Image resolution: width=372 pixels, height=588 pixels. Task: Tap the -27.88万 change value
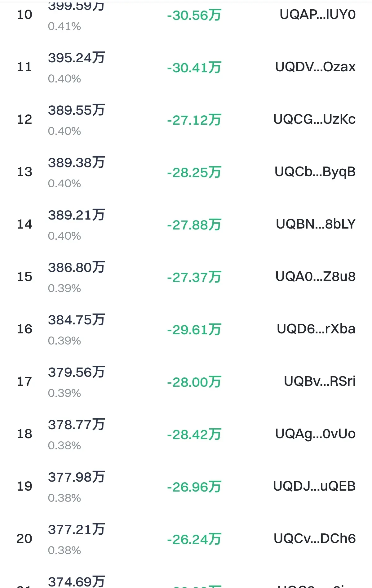pyautogui.click(x=194, y=225)
